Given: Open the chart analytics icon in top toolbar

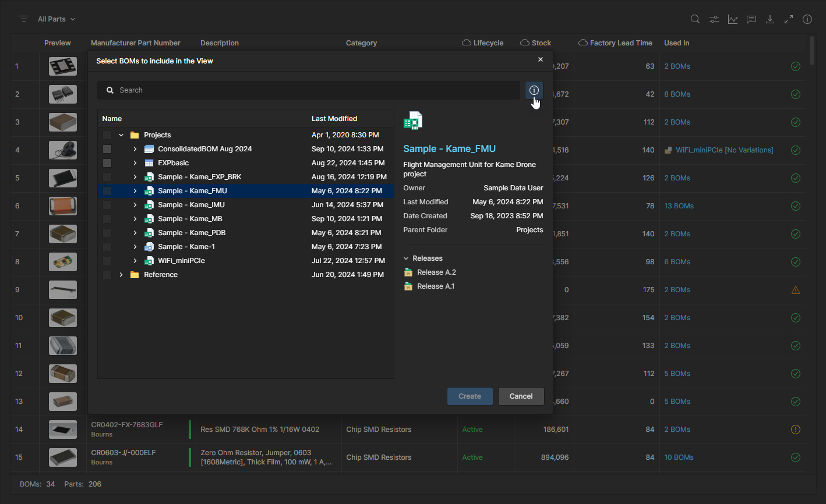Looking at the screenshot, I should (733, 19).
